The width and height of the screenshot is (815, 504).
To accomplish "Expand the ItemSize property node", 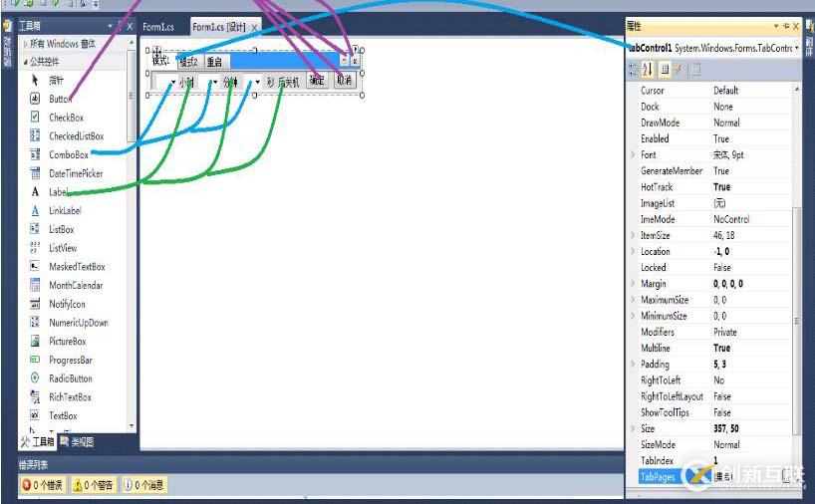I will 633,235.
